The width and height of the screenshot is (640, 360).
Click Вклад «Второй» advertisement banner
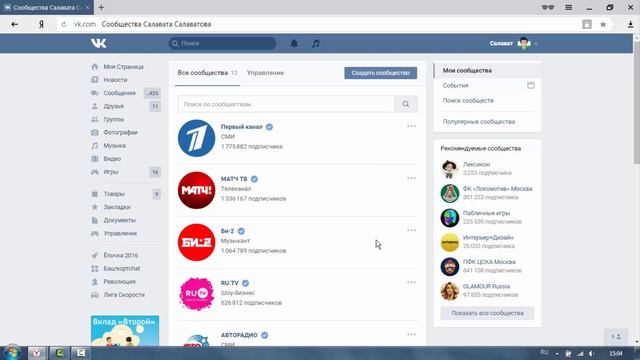pyautogui.click(x=125, y=331)
